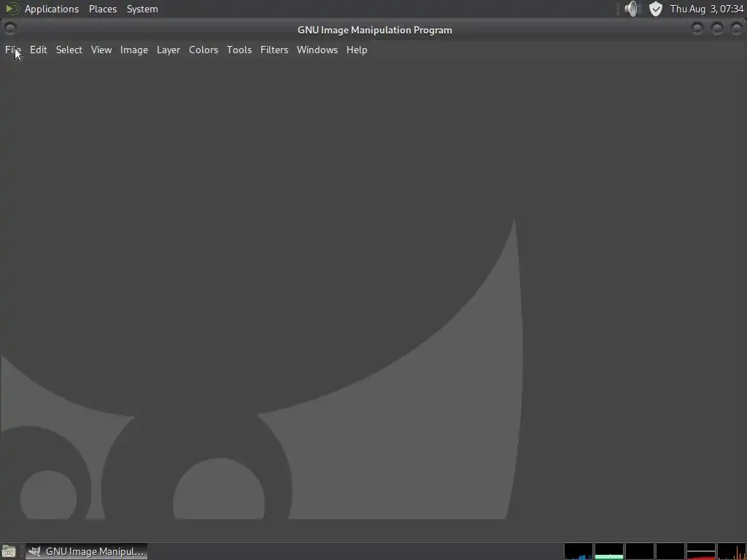Click the show desktop icon in bottom panel

click(x=9, y=551)
